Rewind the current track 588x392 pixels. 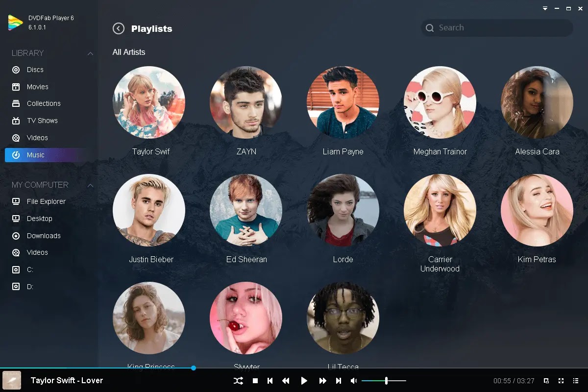[286, 381]
